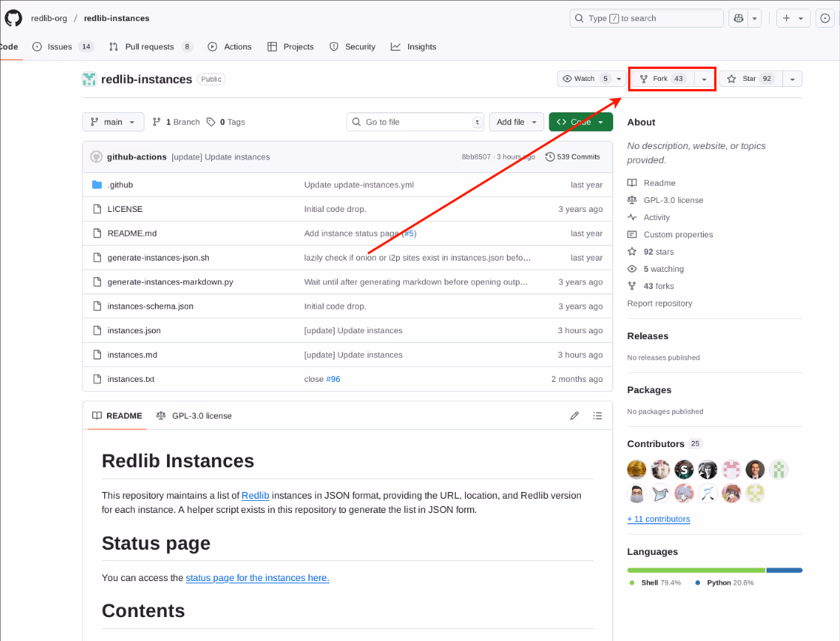
Task: Open the Add file dropdown
Action: 517,122
